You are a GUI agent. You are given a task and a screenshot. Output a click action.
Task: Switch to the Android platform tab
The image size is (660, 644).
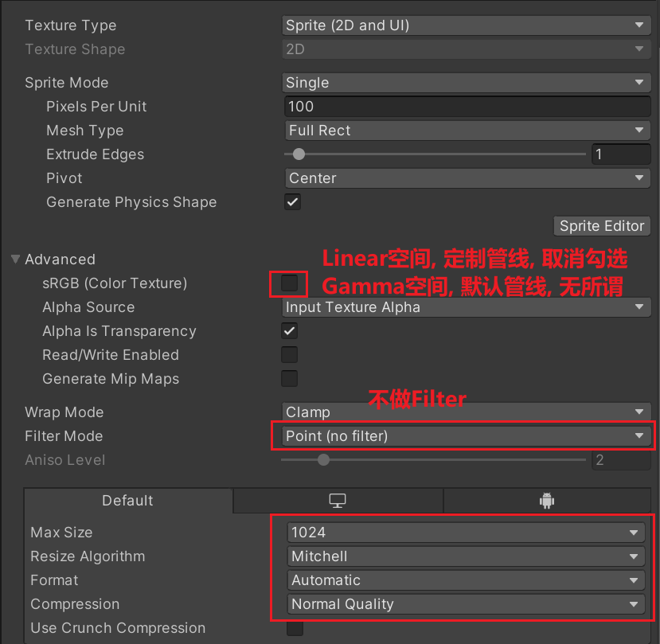pos(546,501)
